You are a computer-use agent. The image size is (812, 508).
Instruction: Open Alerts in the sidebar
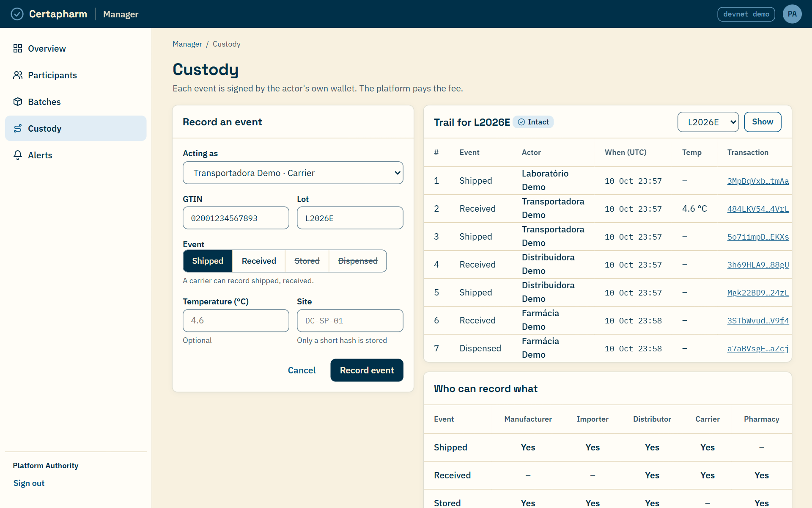[76, 155]
